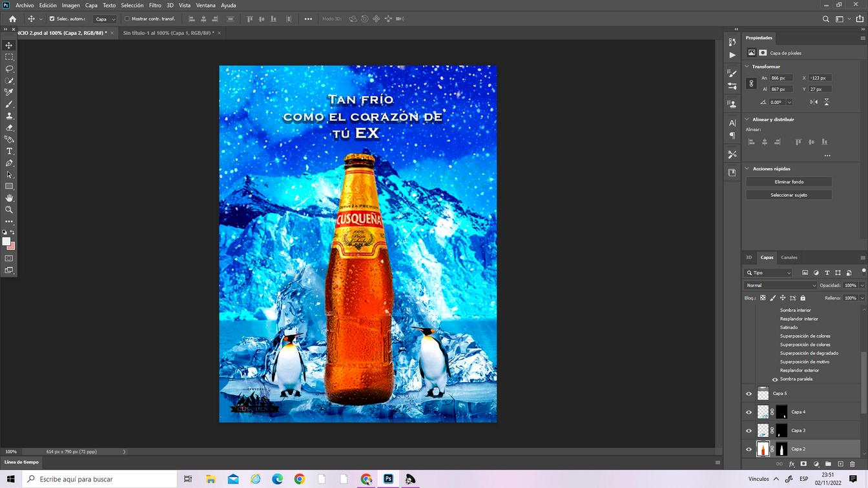Click the Add layer style fx icon
The image size is (868, 488).
click(x=792, y=464)
